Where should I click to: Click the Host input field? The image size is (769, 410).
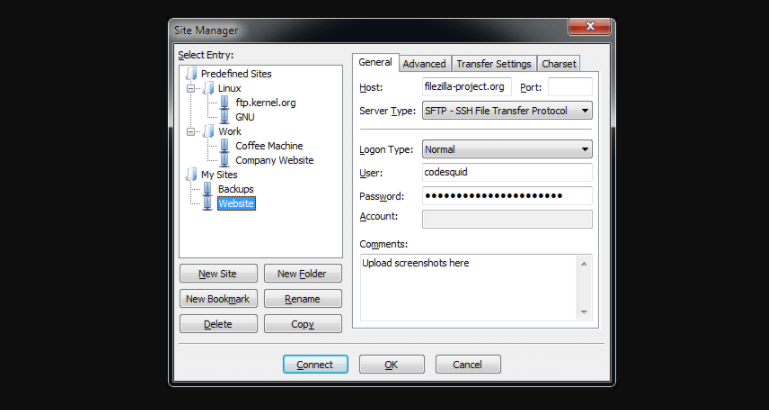click(466, 87)
